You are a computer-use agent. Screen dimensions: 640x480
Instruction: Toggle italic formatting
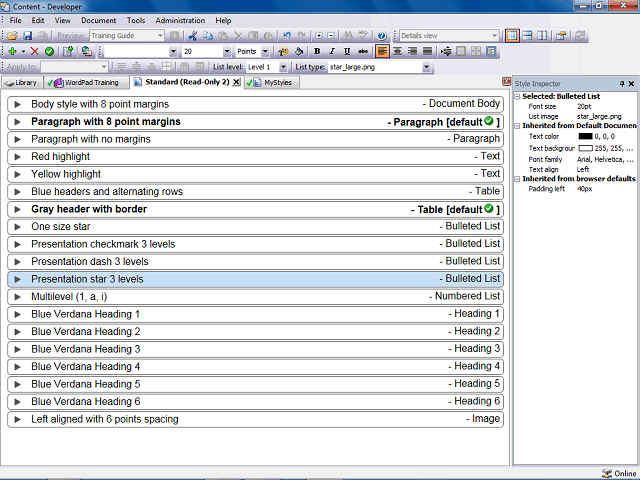pyautogui.click(x=332, y=51)
